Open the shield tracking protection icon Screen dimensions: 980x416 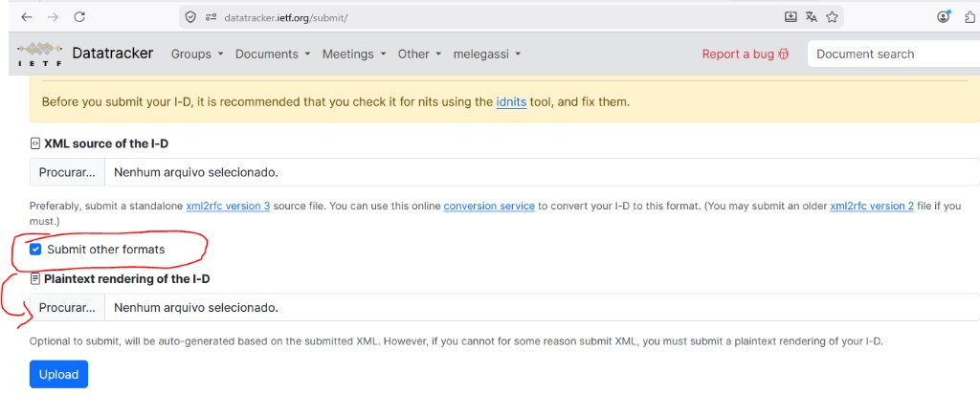191,17
